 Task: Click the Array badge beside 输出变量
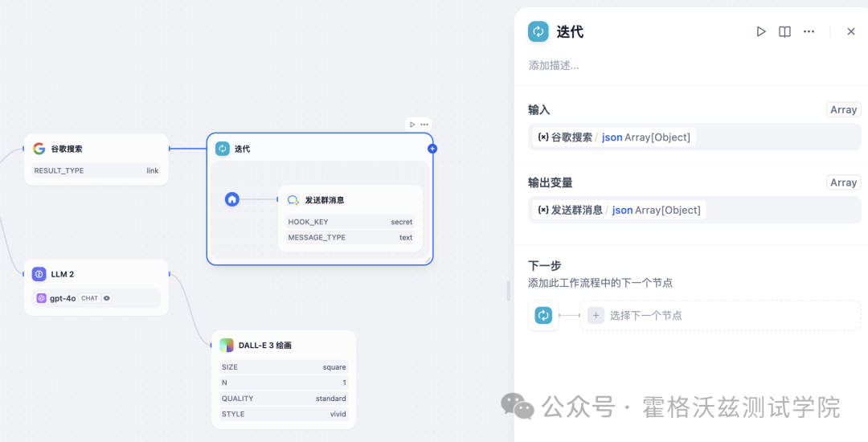tap(843, 182)
